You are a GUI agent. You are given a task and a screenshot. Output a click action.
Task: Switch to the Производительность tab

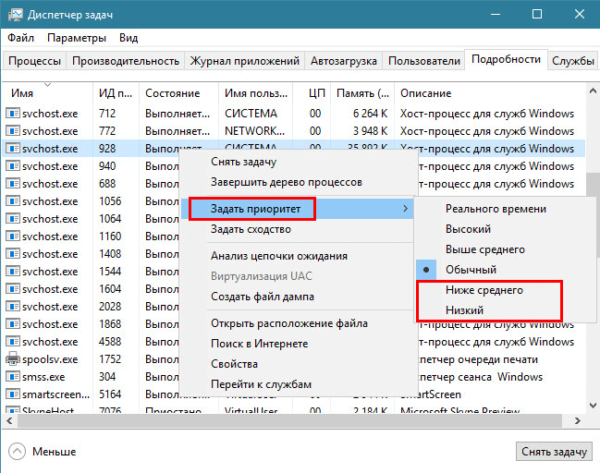pyautogui.click(x=126, y=61)
